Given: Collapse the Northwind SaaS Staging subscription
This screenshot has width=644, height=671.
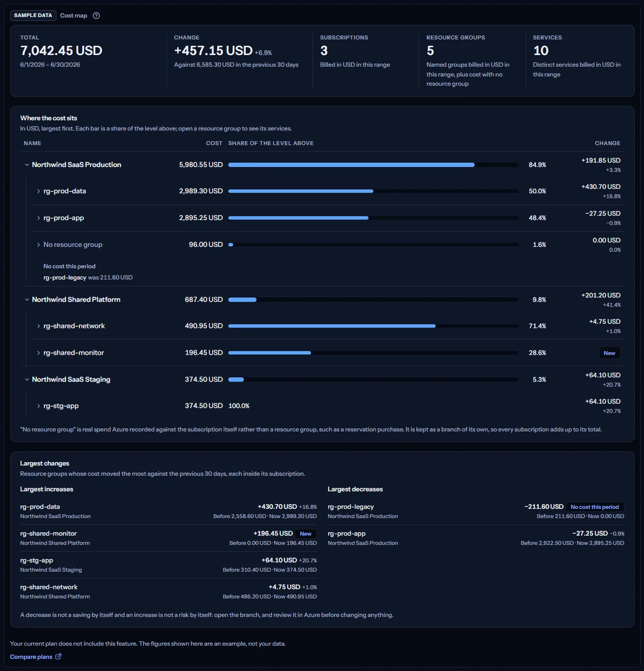Looking at the screenshot, I should click(27, 380).
